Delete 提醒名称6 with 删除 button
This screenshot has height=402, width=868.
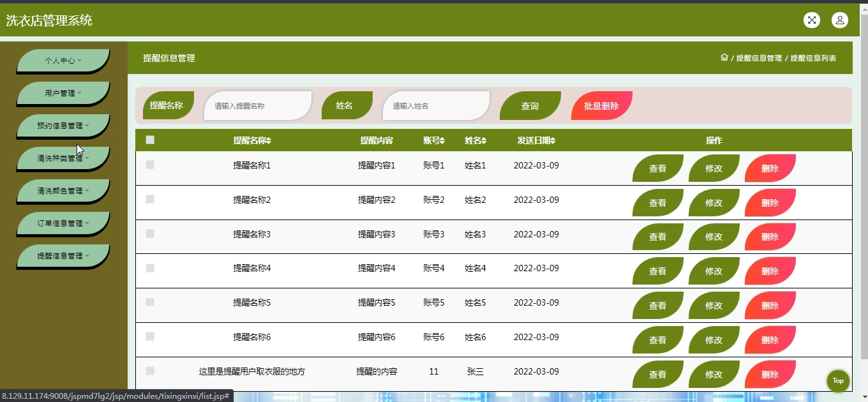point(770,340)
